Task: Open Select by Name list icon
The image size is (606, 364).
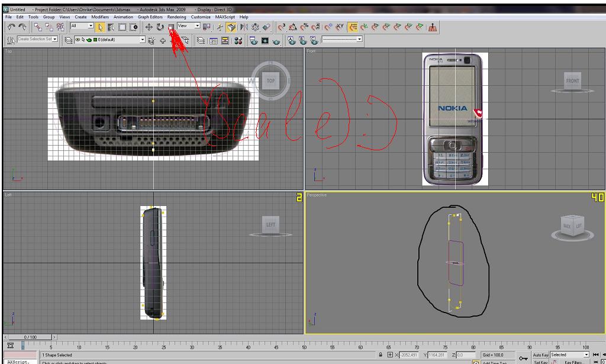Action: tap(111, 27)
